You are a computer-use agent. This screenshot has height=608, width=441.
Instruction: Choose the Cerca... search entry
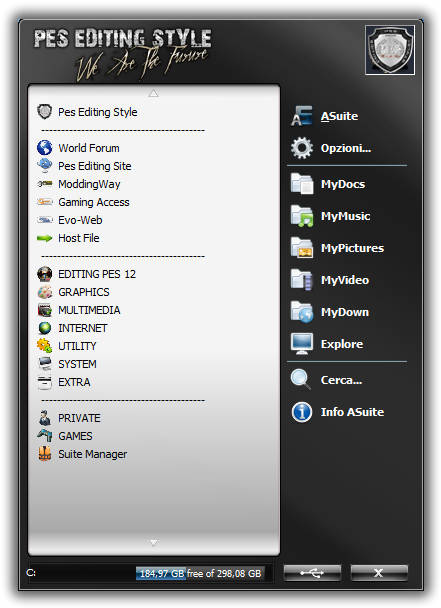[x=341, y=380]
